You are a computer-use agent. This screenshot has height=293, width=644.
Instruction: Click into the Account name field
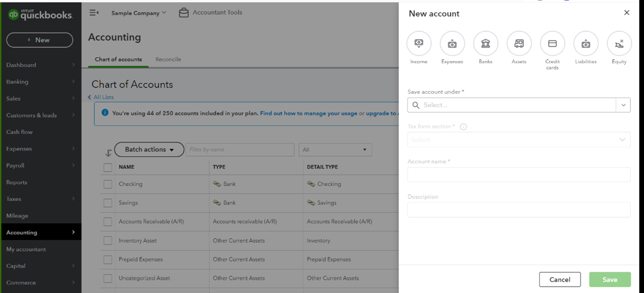tap(519, 174)
